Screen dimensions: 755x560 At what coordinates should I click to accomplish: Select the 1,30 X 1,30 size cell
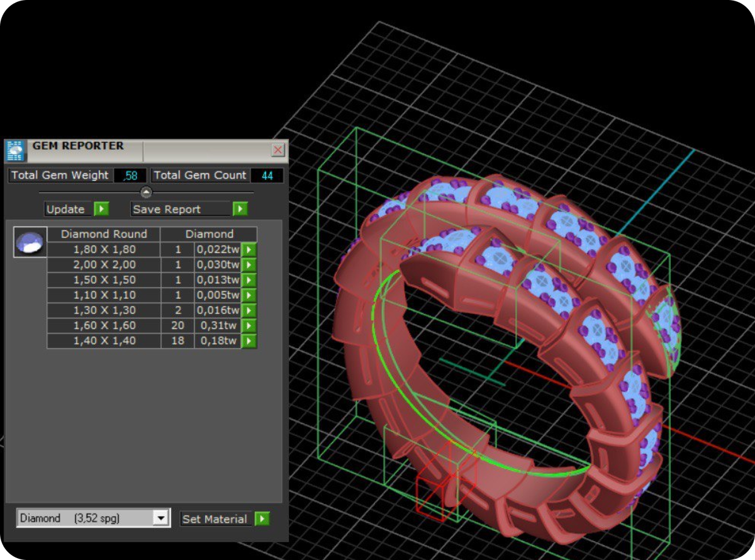pos(104,310)
